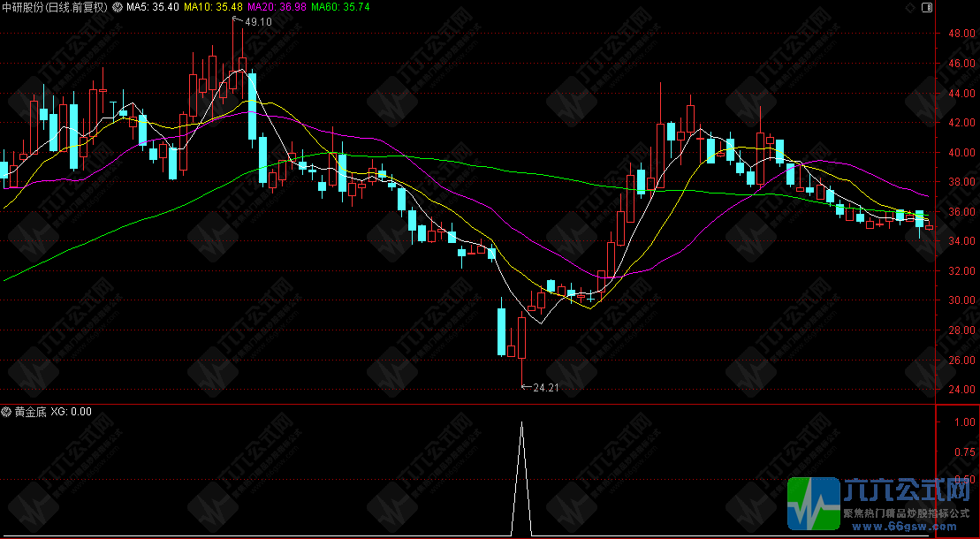The height and width of the screenshot is (539, 980).
Task: Click the 32.00 price axis label
Action: click(x=961, y=270)
